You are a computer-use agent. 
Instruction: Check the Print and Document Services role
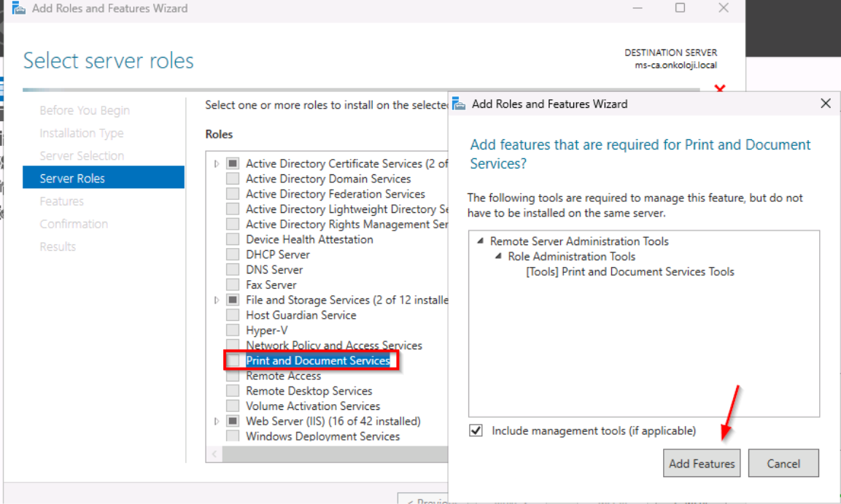233,361
